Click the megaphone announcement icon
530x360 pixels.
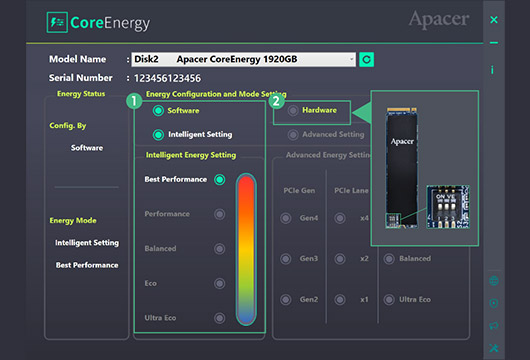pyautogui.click(x=494, y=326)
